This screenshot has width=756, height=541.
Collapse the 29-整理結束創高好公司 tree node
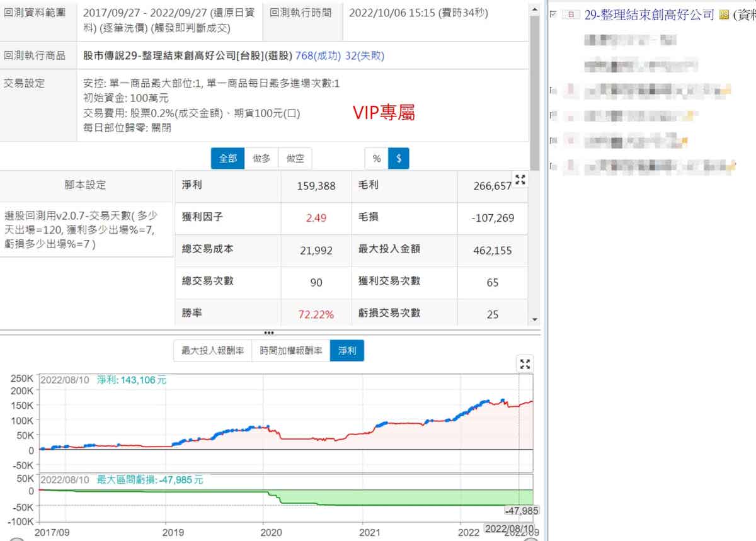coord(570,15)
